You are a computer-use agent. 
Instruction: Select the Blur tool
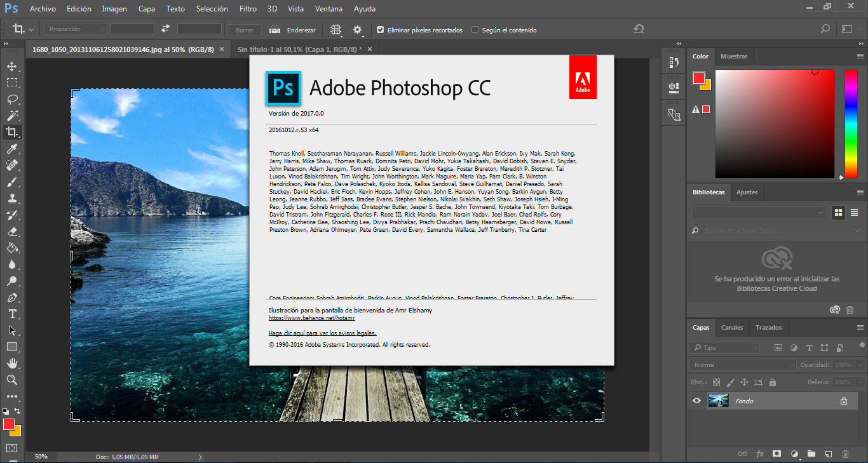pyautogui.click(x=11, y=264)
